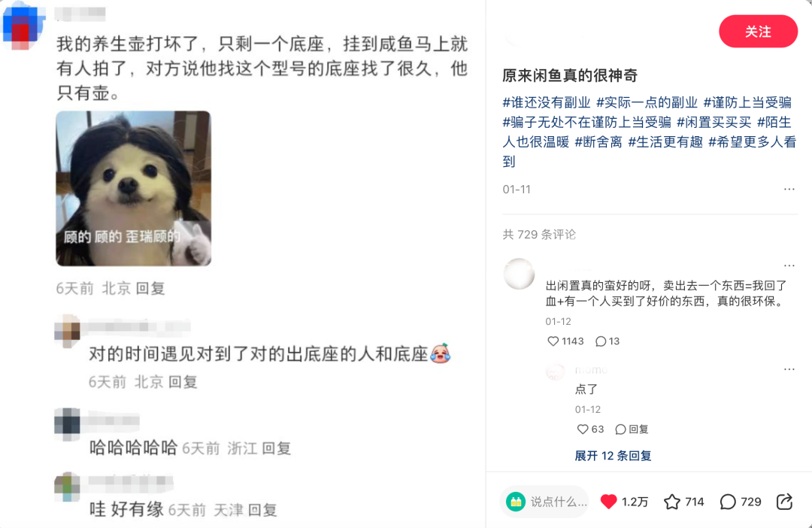Open the three-dot menu beside date 01-11
The image size is (812, 528).
point(789,189)
